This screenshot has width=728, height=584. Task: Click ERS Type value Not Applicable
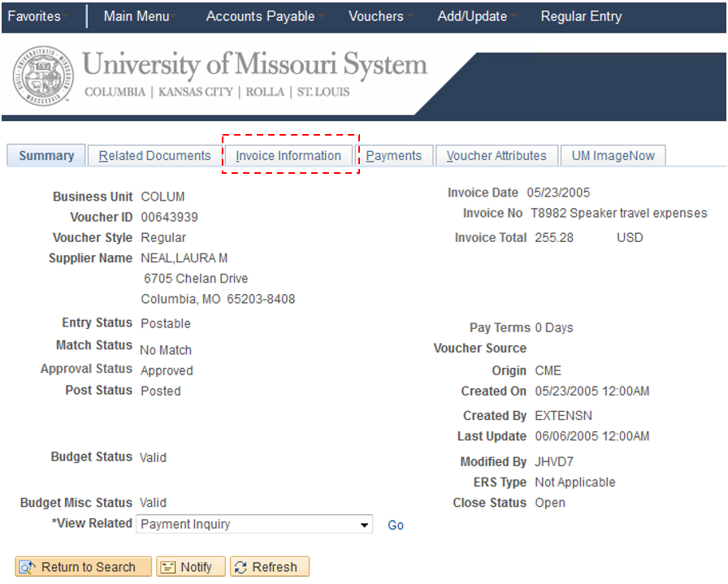coord(575,482)
